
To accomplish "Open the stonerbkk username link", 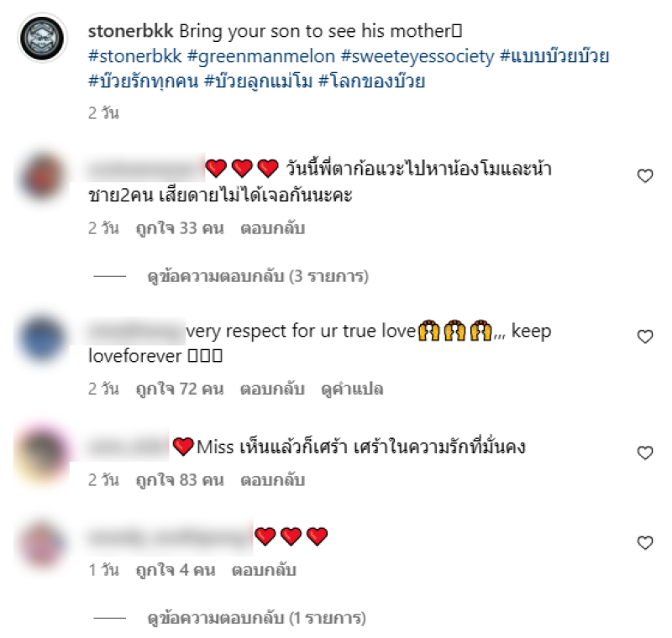I will pyautogui.click(x=130, y=31).
